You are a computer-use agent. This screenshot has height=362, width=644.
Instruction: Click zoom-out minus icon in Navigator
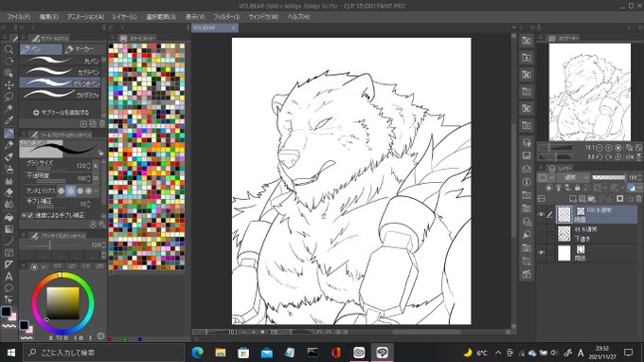tap(599, 148)
